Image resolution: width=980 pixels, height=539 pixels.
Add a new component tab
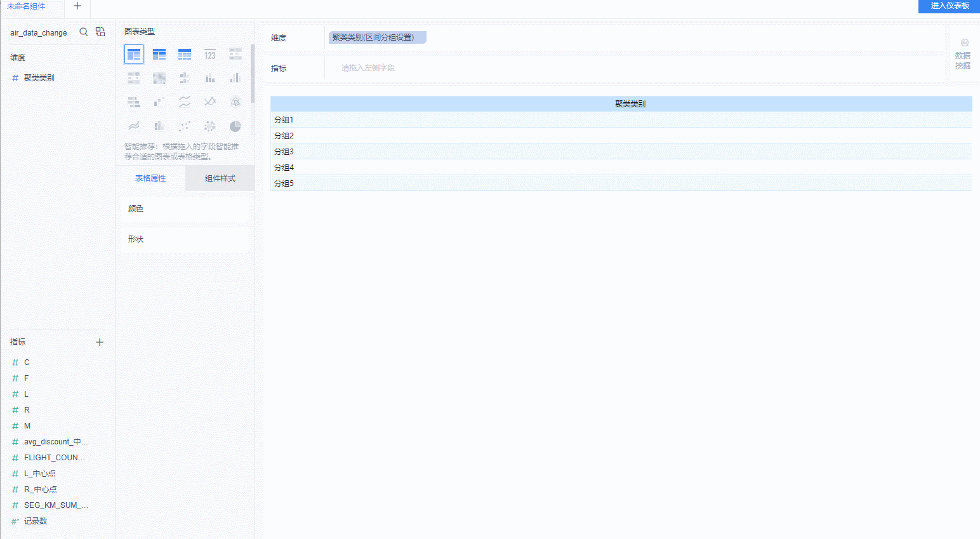click(x=77, y=6)
